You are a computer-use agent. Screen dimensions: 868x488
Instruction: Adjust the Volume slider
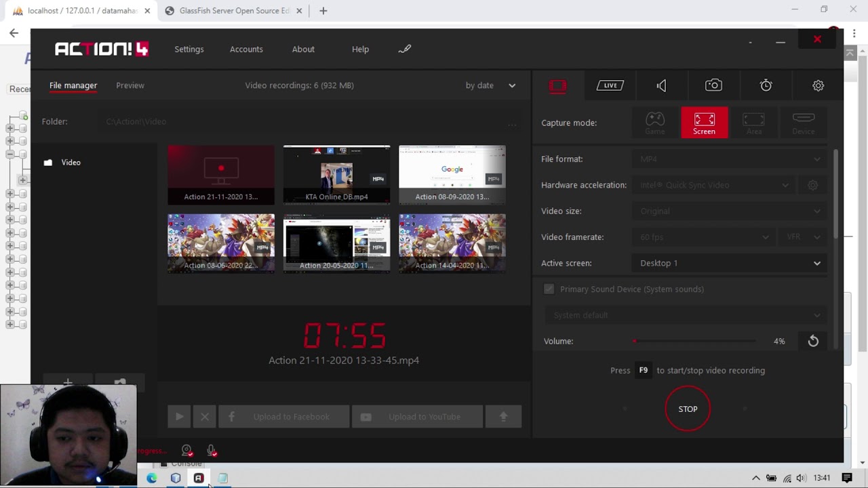coord(694,341)
